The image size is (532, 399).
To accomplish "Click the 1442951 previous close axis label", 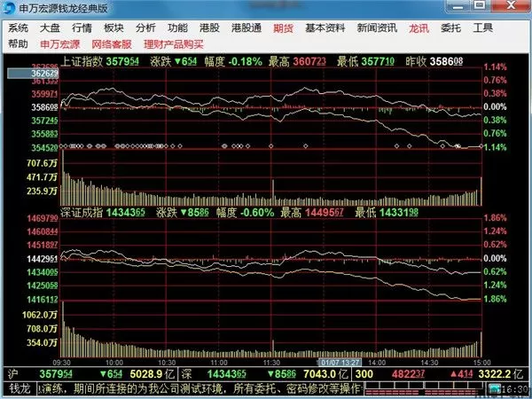I will pyautogui.click(x=43, y=259).
